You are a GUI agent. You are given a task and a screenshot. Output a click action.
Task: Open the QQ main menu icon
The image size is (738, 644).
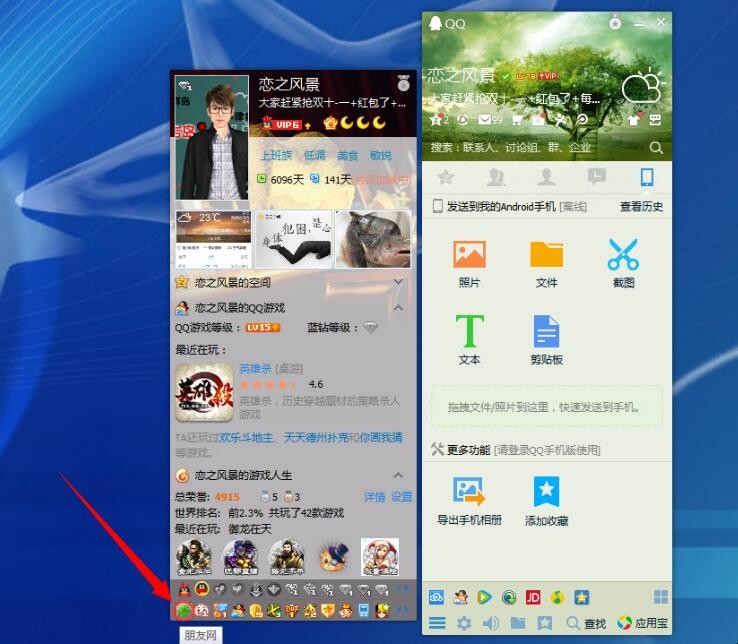[x=437, y=623]
